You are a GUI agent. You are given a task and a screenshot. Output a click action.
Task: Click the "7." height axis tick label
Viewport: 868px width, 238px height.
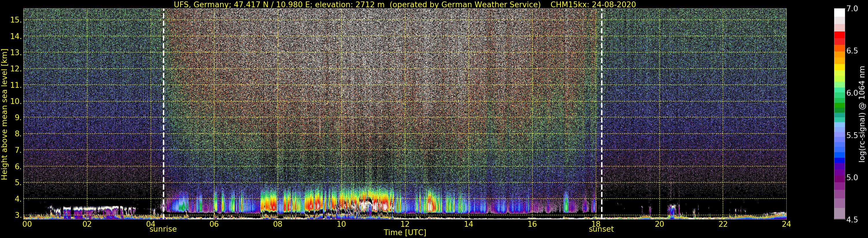(18, 150)
